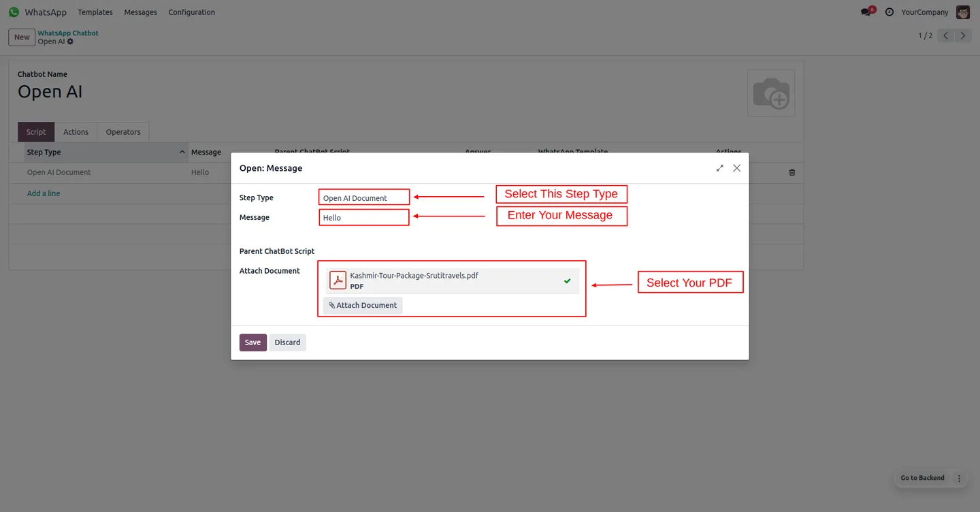Open the Configuration menu
This screenshot has height=512, width=980.
click(x=192, y=12)
